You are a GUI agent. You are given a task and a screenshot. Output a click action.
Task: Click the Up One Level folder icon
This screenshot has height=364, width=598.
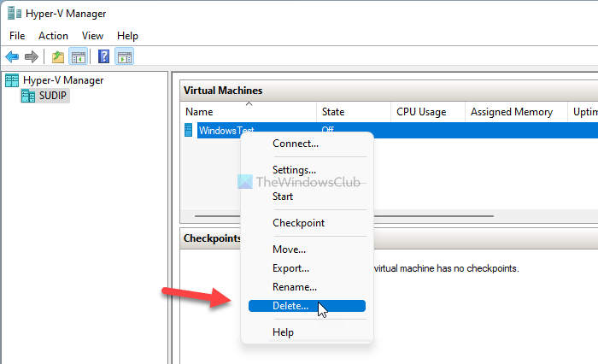tap(58, 57)
